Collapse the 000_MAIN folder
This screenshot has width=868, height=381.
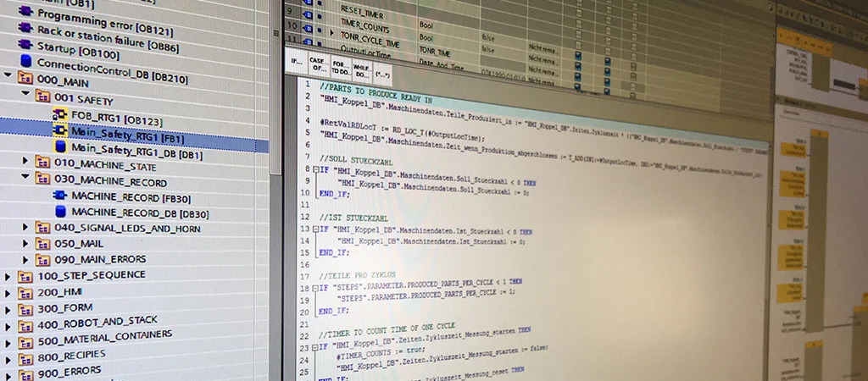pyautogui.click(x=8, y=79)
